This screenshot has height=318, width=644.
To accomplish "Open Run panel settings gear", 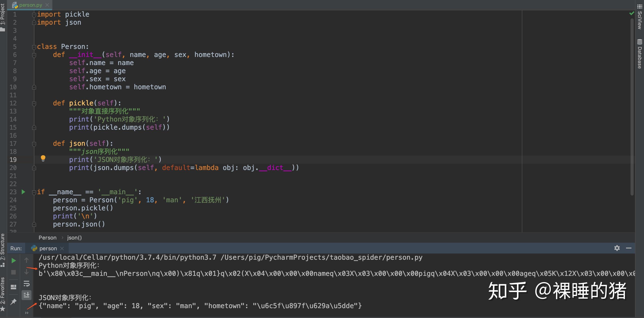I will tap(617, 248).
